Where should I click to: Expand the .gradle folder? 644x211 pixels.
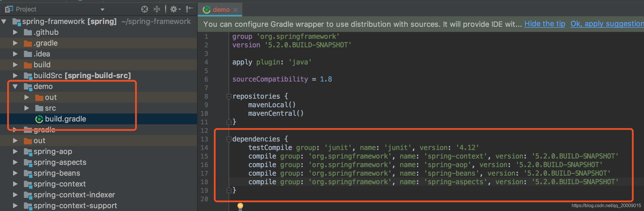[15, 43]
